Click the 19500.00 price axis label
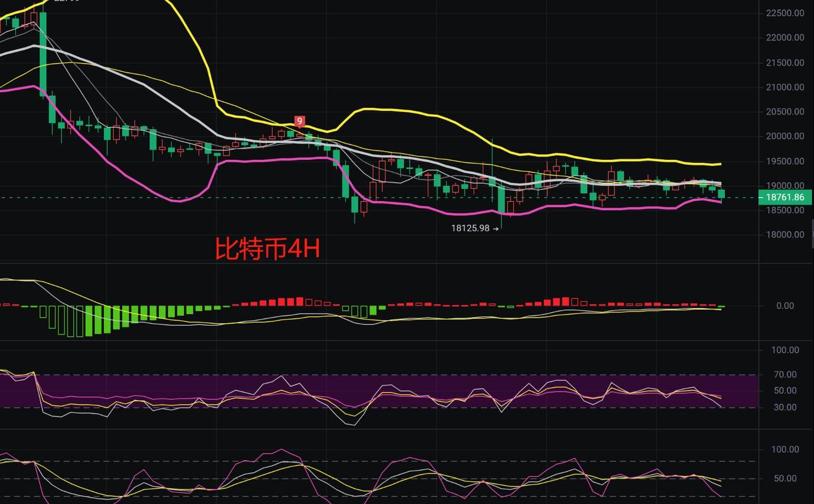This screenshot has width=814, height=504. point(785,161)
